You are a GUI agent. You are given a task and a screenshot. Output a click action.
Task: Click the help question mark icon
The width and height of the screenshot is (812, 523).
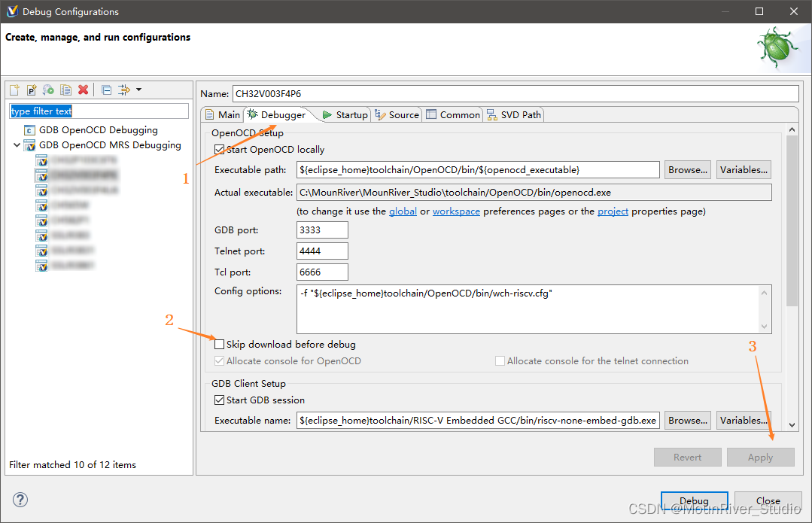pos(20,500)
